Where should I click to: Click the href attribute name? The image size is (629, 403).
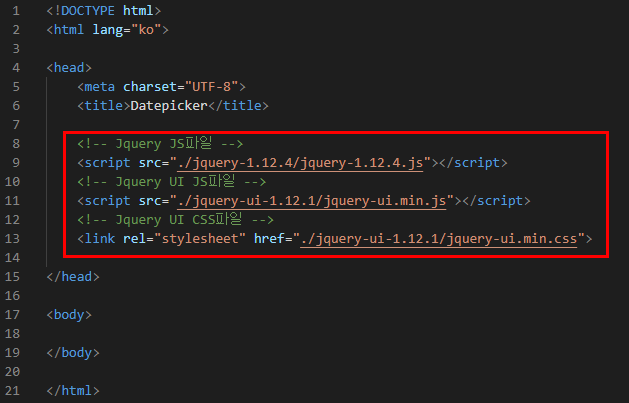(269, 239)
